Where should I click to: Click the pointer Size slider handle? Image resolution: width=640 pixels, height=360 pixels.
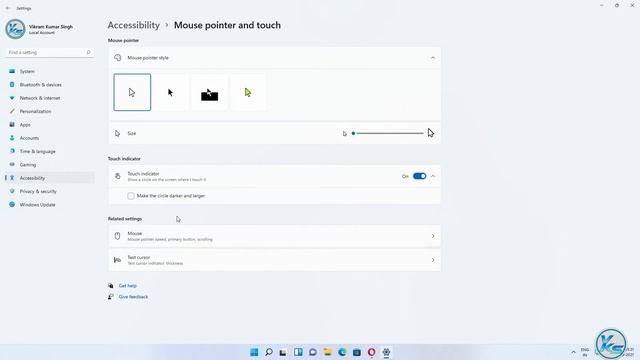[x=353, y=133]
